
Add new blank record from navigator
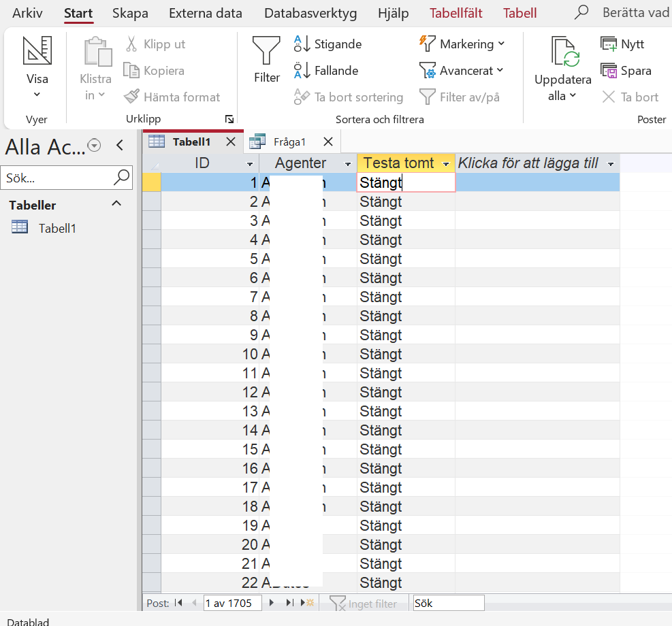(307, 603)
